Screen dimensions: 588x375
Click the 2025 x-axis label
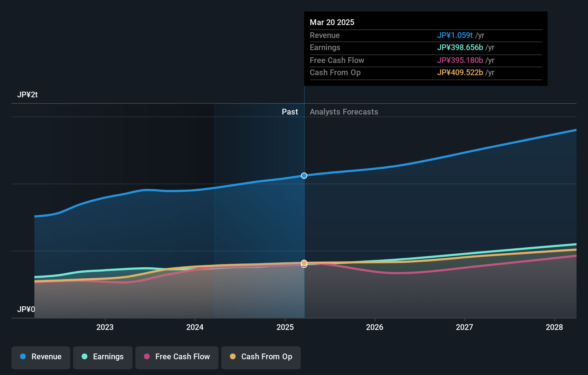(285, 327)
